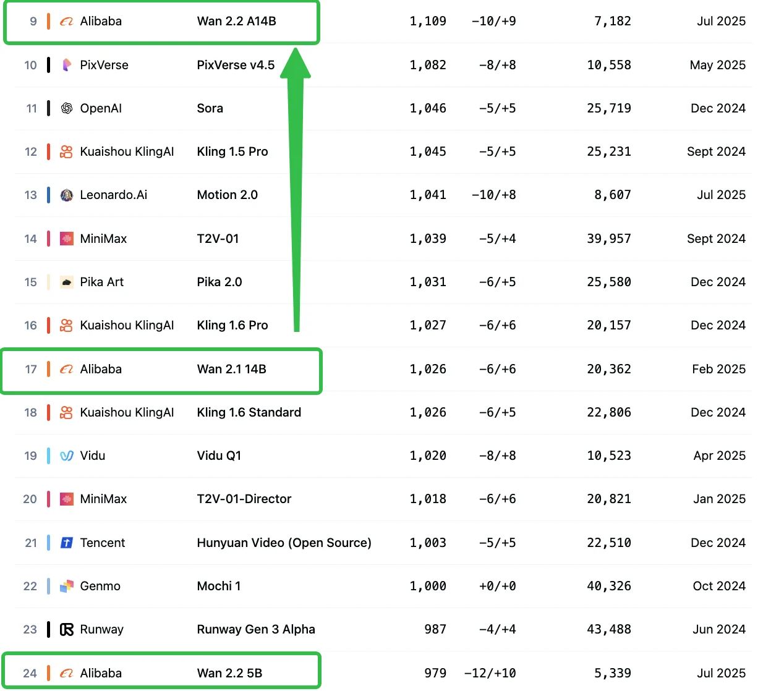Click the Vidu logo icon

67,456
